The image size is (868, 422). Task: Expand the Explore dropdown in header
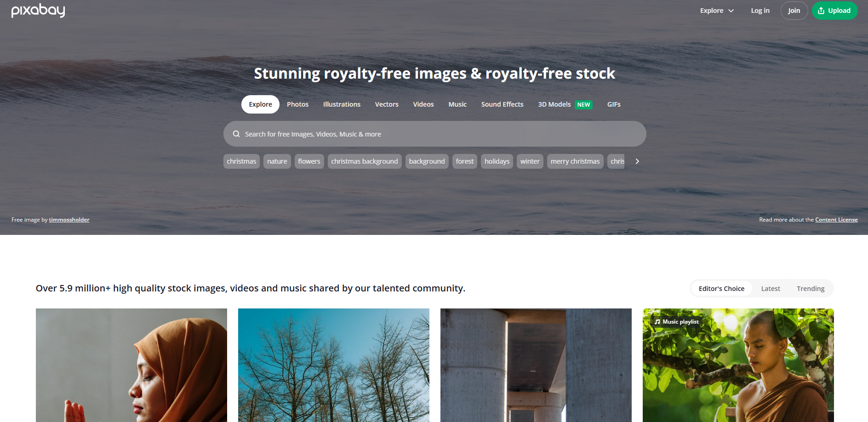717,11
